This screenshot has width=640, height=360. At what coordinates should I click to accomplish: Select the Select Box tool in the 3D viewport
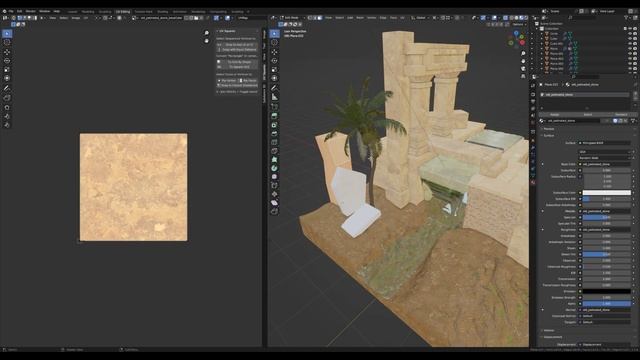click(274, 33)
